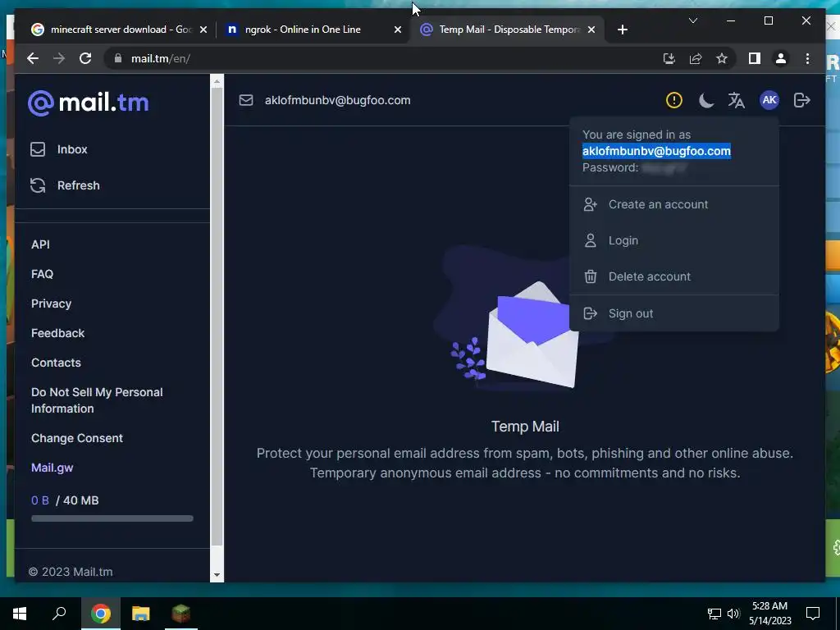Viewport: 840px width, 630px height.
Task: Go back in browser history
Action: coord(33,58)
